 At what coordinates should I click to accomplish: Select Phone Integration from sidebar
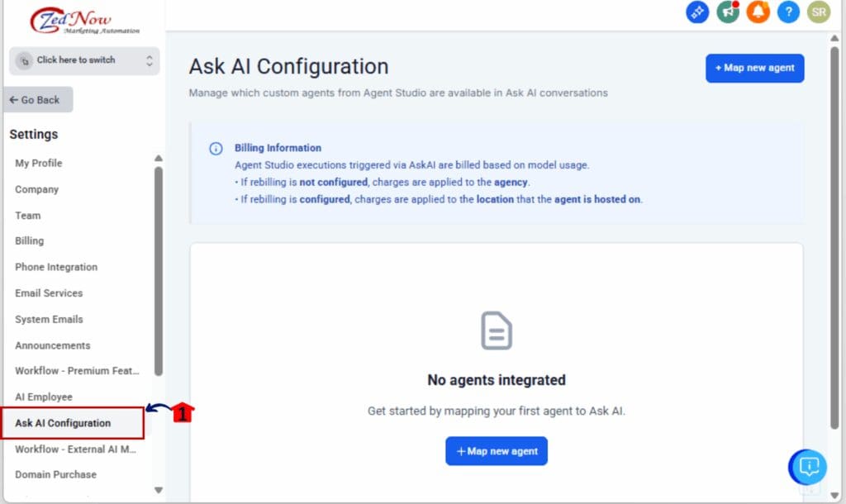(x=56, y=267)
